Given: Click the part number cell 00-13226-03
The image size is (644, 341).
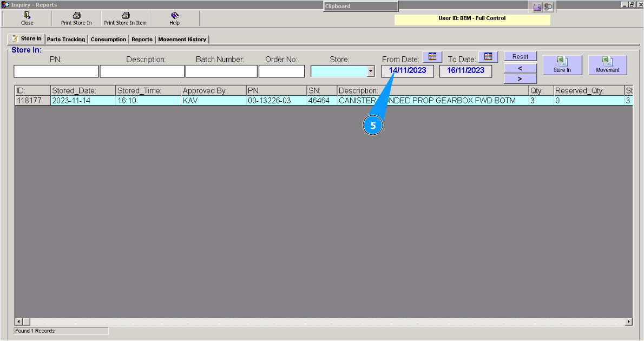Looking at the screenshot, I should pyautogui.click(x=277, y=101).
